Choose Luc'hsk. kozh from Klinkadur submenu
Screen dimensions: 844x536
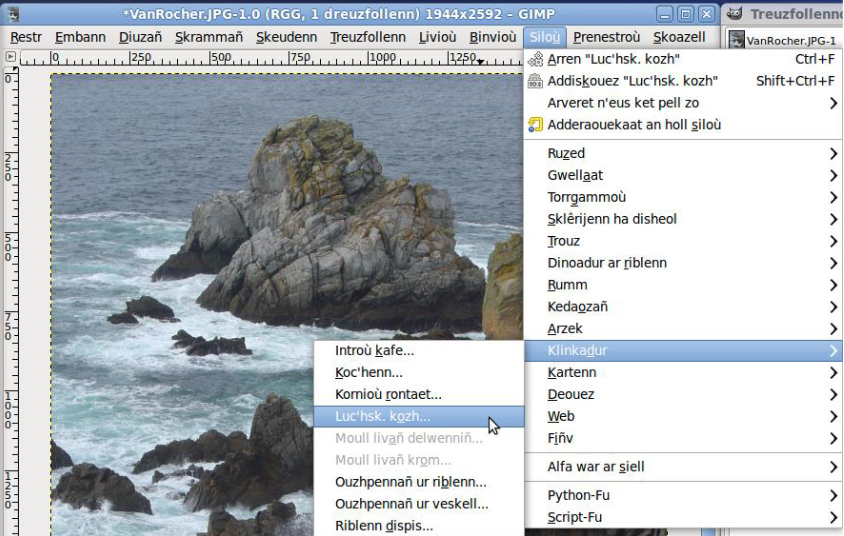(383, 416)
